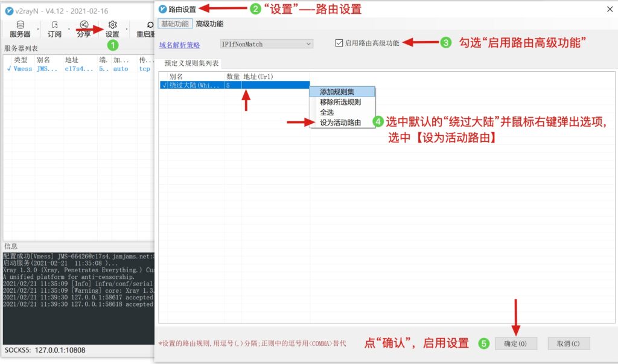This screenshot has height=364, width=618.
Task: Expand the 订阅 toolbar dropdown arrow
Action: click(x=69, y=29)
